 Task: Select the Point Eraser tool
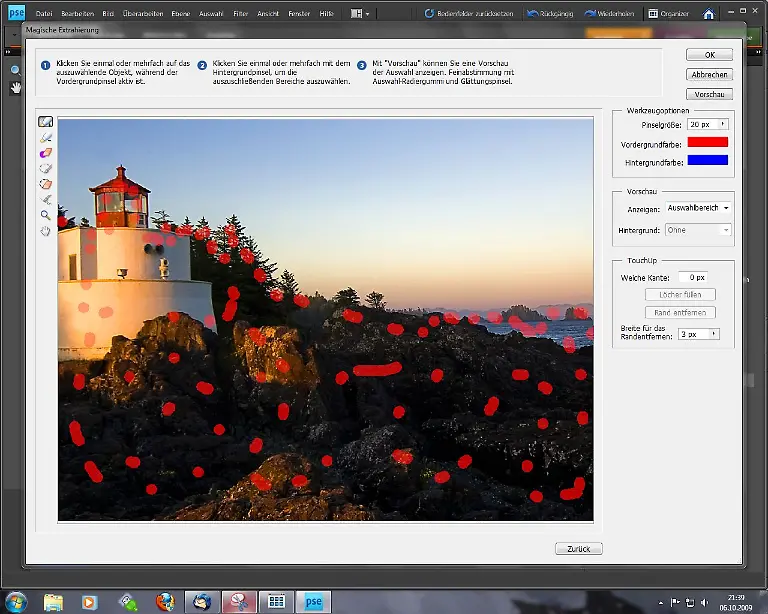45,153
